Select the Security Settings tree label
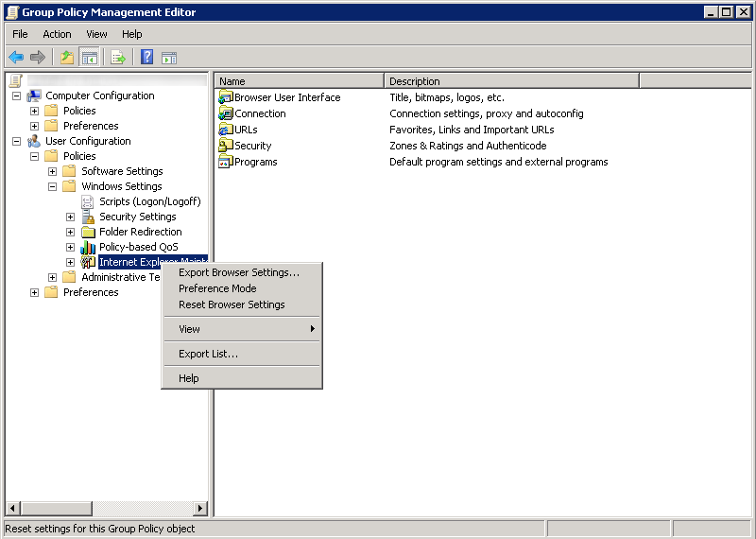The height and width of the screenshot is (539, 756). tap(138, 217)
